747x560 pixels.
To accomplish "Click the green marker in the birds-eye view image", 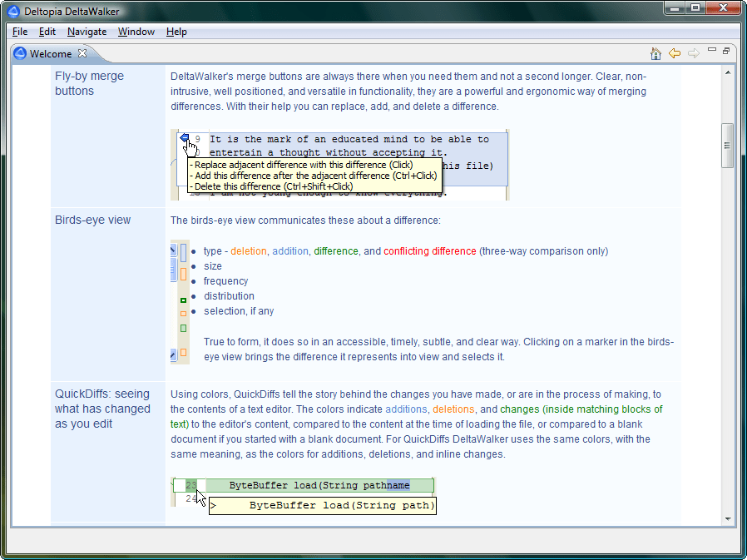I will (x=183, y=300).
